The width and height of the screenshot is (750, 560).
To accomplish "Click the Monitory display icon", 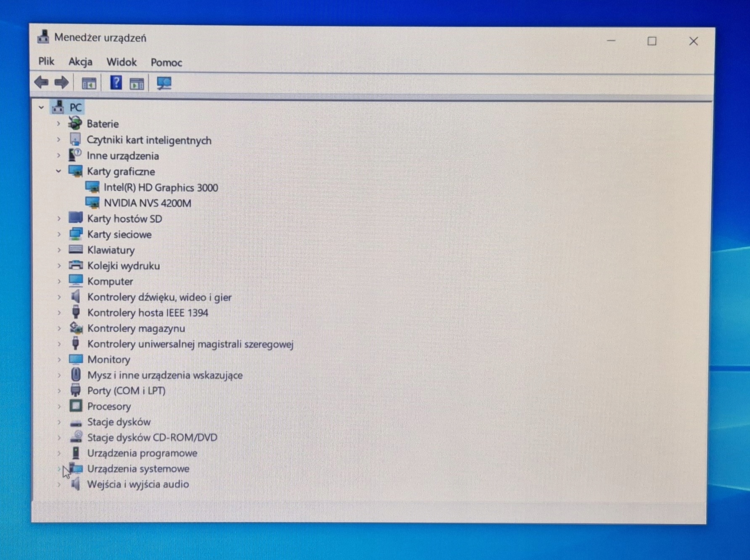I will tap(76, 359).
